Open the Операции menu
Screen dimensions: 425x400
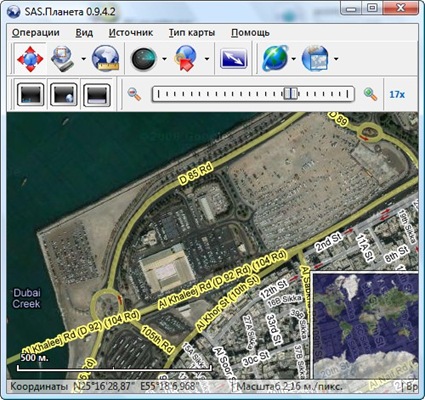[x=36, y=33]
